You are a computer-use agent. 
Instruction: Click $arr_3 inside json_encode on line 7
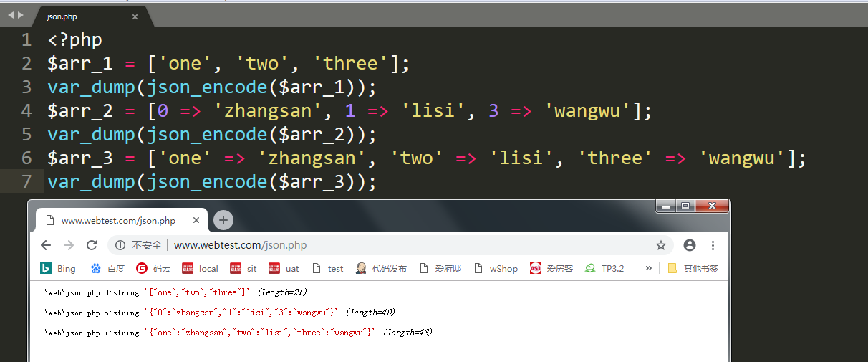tap(313, 182)
